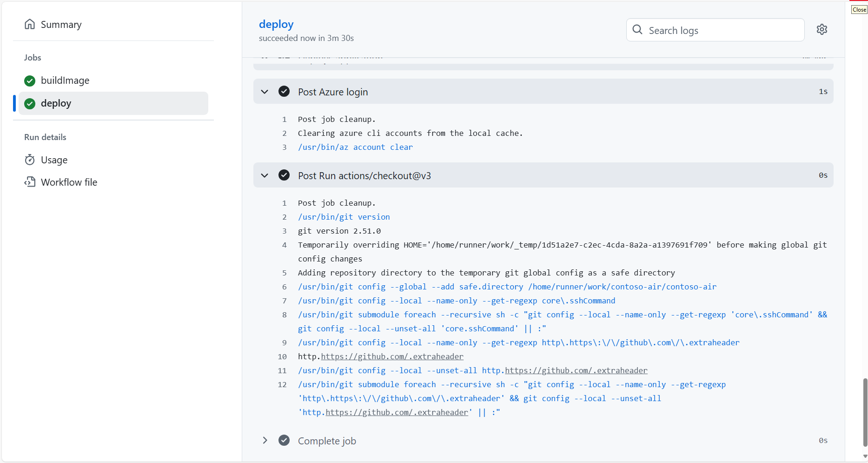868x463 pixels.
Task: Select the buildImage job in the sidebar
Action: click(65, 81)
